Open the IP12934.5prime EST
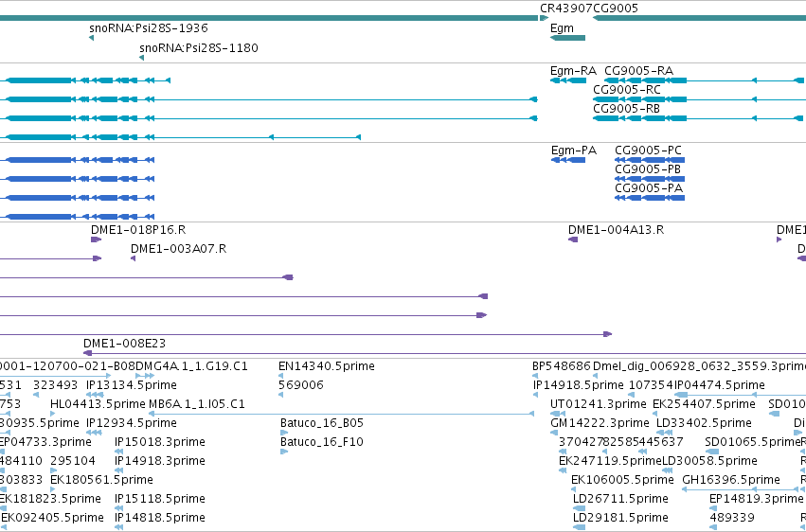Viewport: 806px width, 532px height. 94,433
